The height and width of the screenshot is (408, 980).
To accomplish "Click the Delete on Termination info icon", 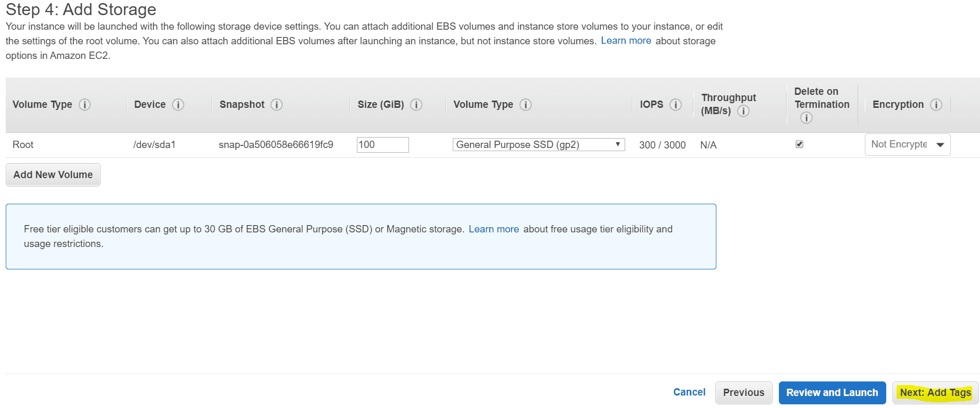I will (806, 118).
